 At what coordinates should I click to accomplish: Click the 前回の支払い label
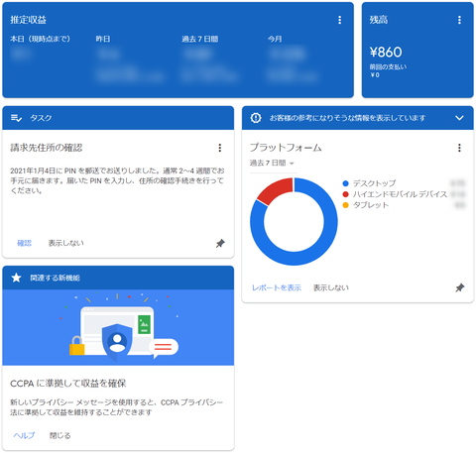(388, 67)
